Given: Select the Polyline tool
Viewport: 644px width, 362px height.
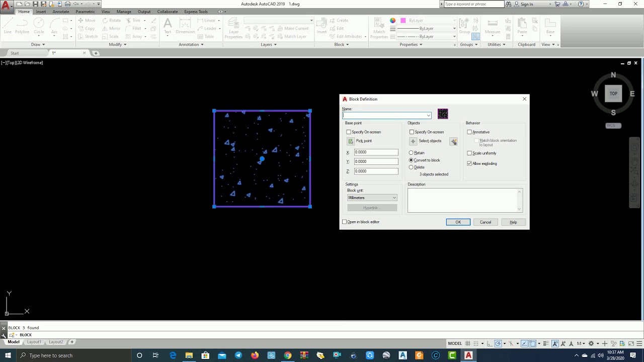Looking at the screenshot, I should pos(22,26).
